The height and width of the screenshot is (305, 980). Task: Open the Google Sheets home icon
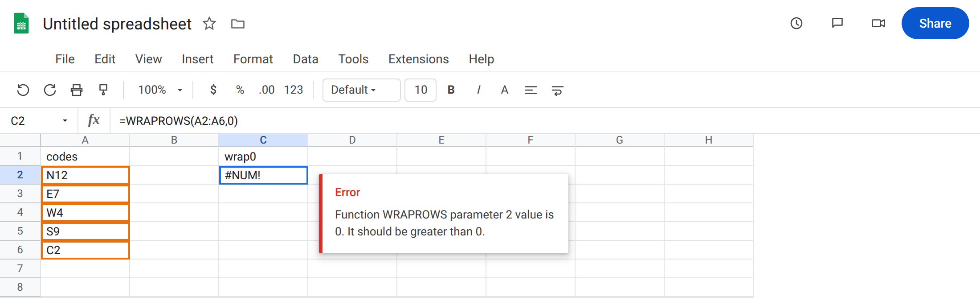(x=21, y=24)
